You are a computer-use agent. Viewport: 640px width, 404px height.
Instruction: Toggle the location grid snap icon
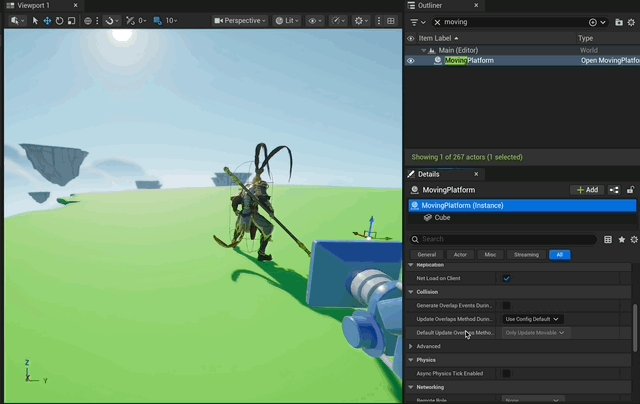(x=158, y=21)
